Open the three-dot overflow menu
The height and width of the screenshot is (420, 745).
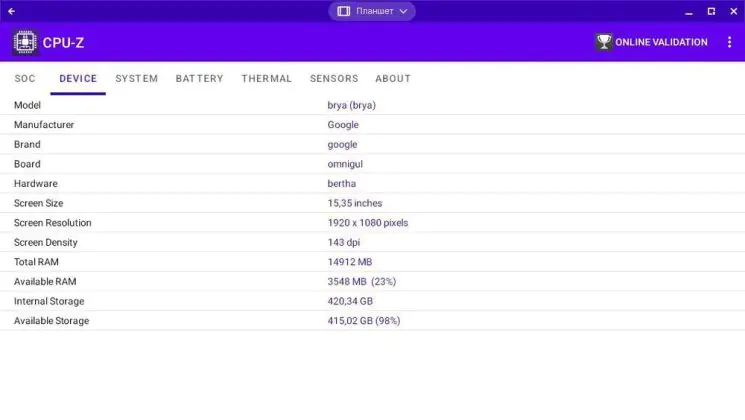[x=729, y=42]
